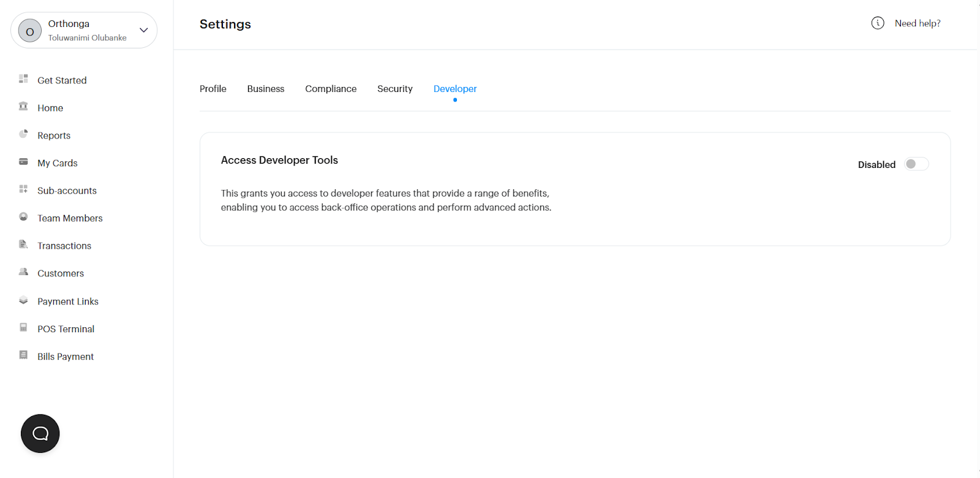Screen dimensions: 980x478
Task: Select the Developer tab
Action: coord(455,89)
